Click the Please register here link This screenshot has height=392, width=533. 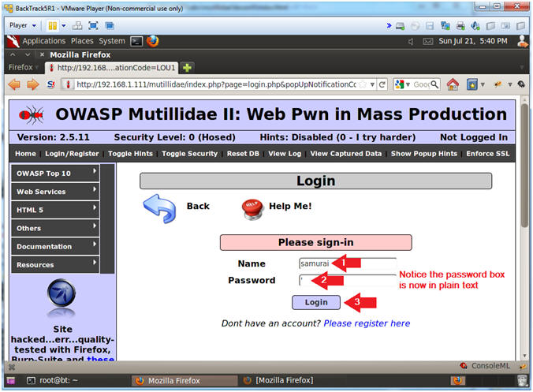click(x=367, y=323)
